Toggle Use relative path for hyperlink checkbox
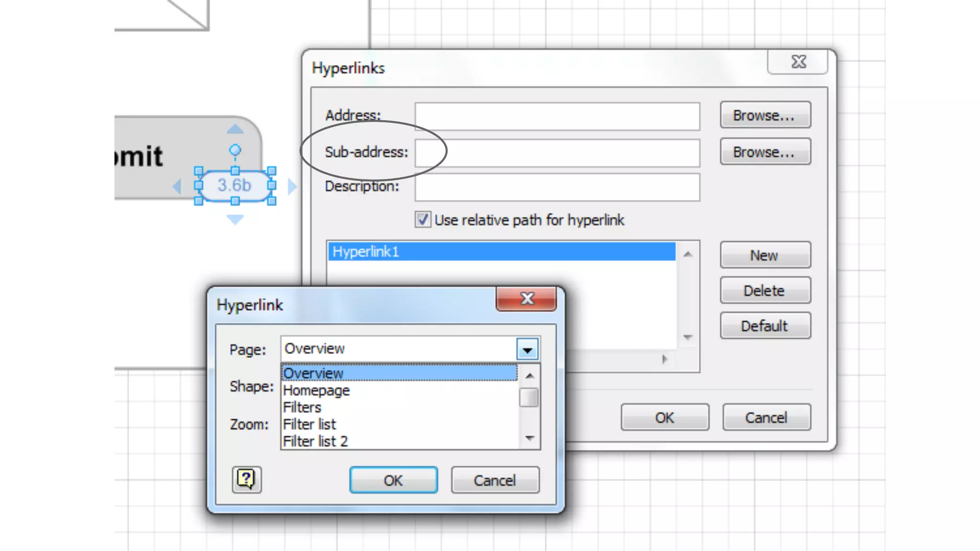Image resolution: width=980 pixels, height=551 pixels. point(423,220)
